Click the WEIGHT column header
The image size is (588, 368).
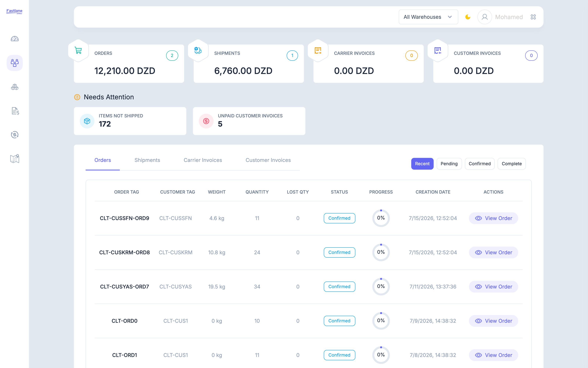click(x=217, y=192)
